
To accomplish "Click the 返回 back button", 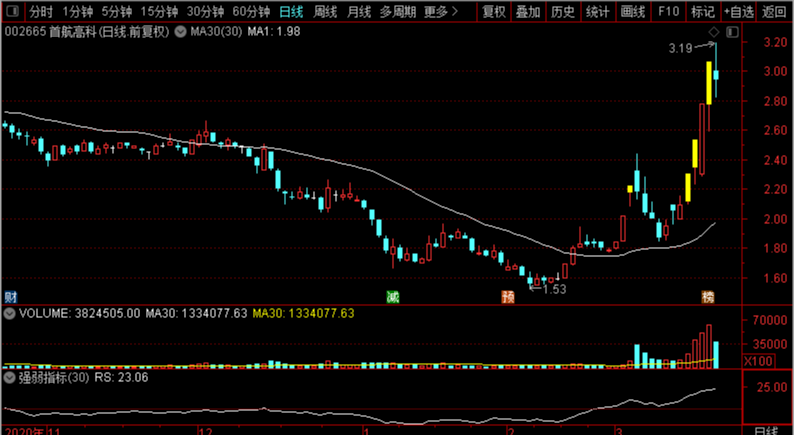I will point(774,11).
